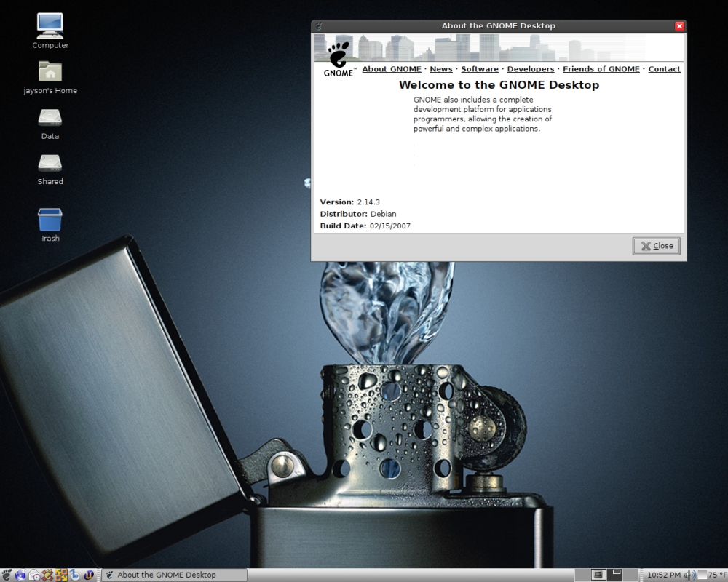Follow the News link
Viewport: 728px width, 582px height.
(441, 68)
